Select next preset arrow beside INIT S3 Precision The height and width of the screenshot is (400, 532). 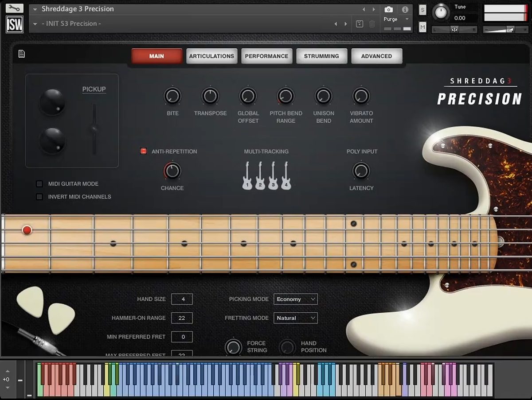tap(346, 24)
